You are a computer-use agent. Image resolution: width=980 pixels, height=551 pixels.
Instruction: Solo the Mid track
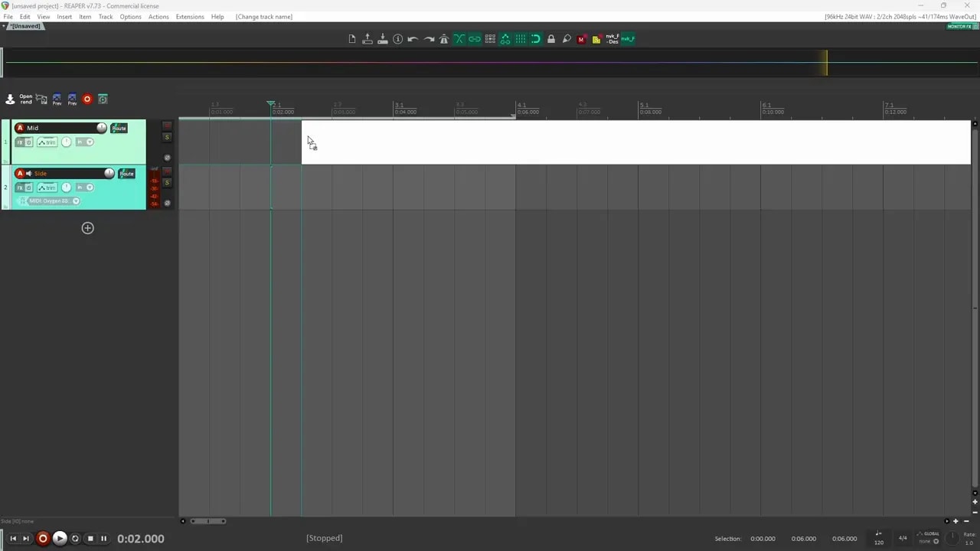(167, 138)
